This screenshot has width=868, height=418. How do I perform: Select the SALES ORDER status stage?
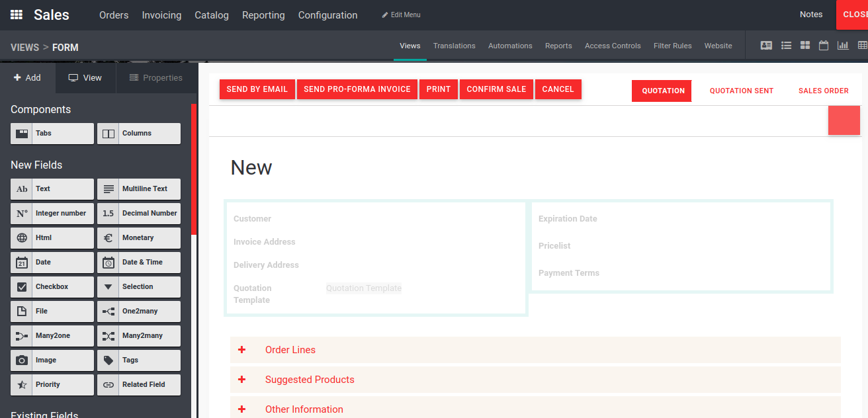(x=824, y=91)
